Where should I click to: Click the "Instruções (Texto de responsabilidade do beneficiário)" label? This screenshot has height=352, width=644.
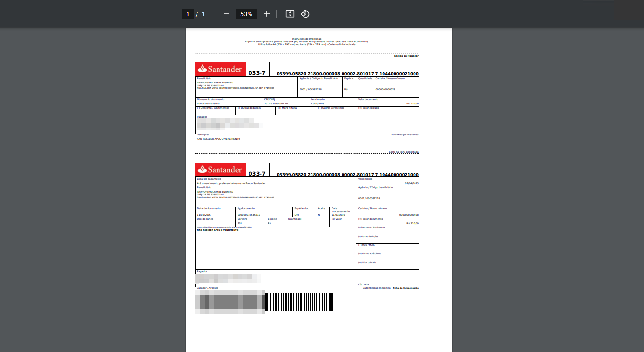click(x=224, y=227)
